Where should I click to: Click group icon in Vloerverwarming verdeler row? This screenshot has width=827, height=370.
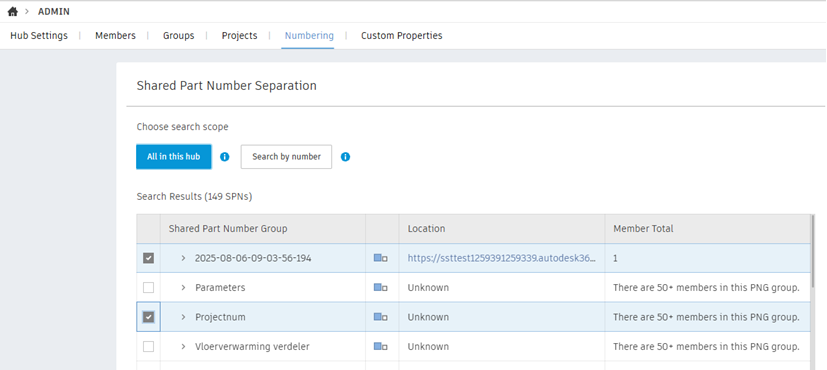[381, 347]
